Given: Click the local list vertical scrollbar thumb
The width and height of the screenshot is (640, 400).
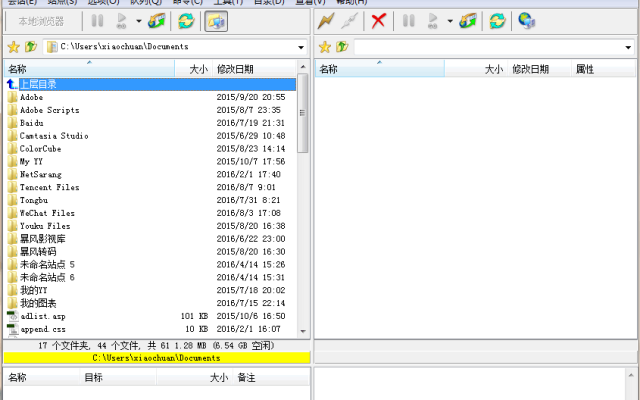Looking at the screenshot, I should click(302, 113).
